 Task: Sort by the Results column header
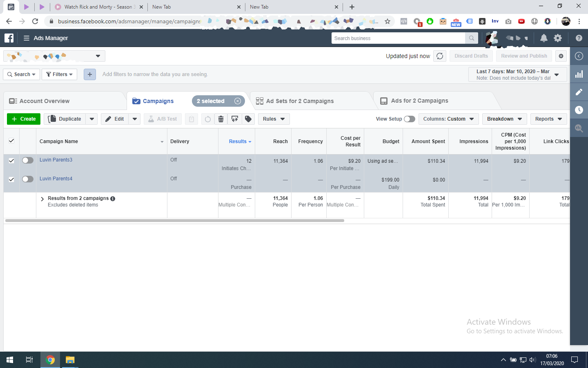point(238,141)
